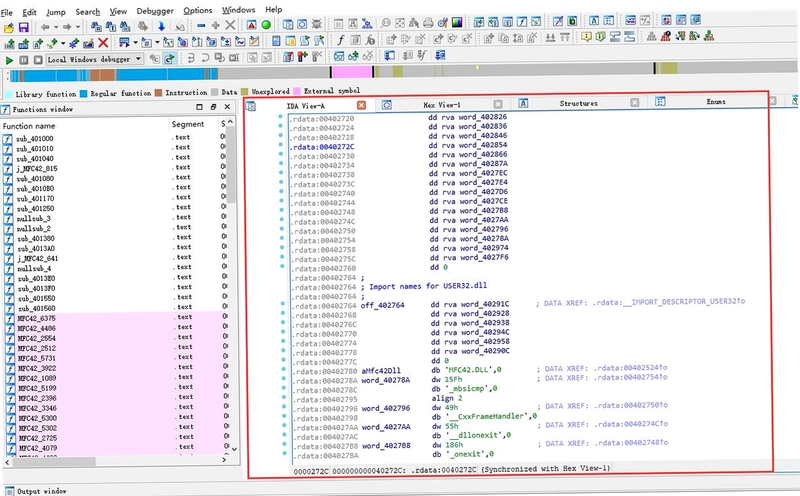Screen dimensions: 800x496
Task: Click the gray X toolbar icon
Action: point(231,24)
